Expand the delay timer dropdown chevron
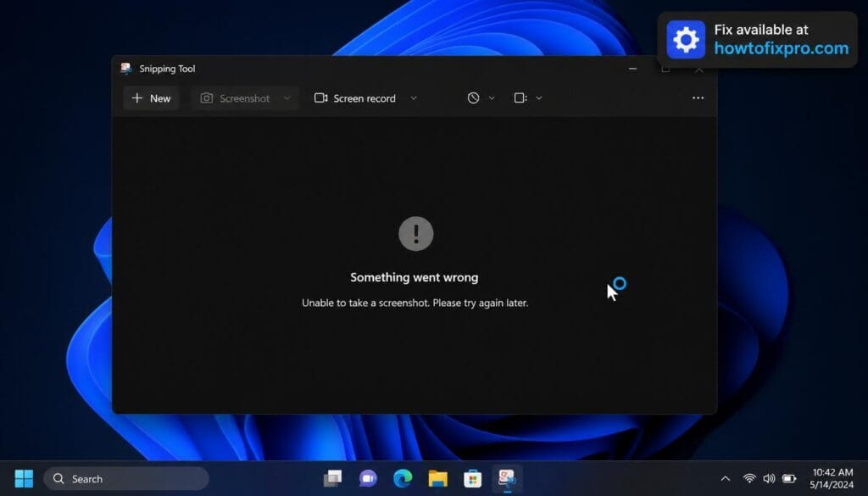This screenshot has height=496, width=868. click(492, 98)
